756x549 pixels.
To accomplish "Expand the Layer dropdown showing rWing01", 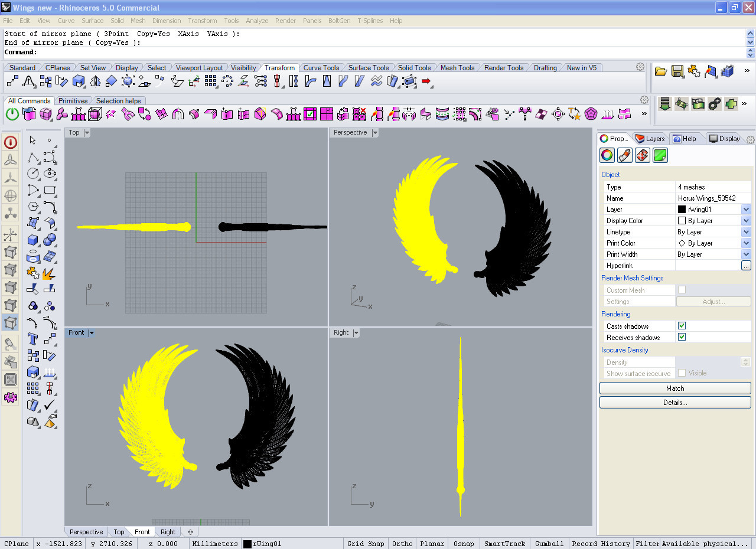I will click(746, 210).
